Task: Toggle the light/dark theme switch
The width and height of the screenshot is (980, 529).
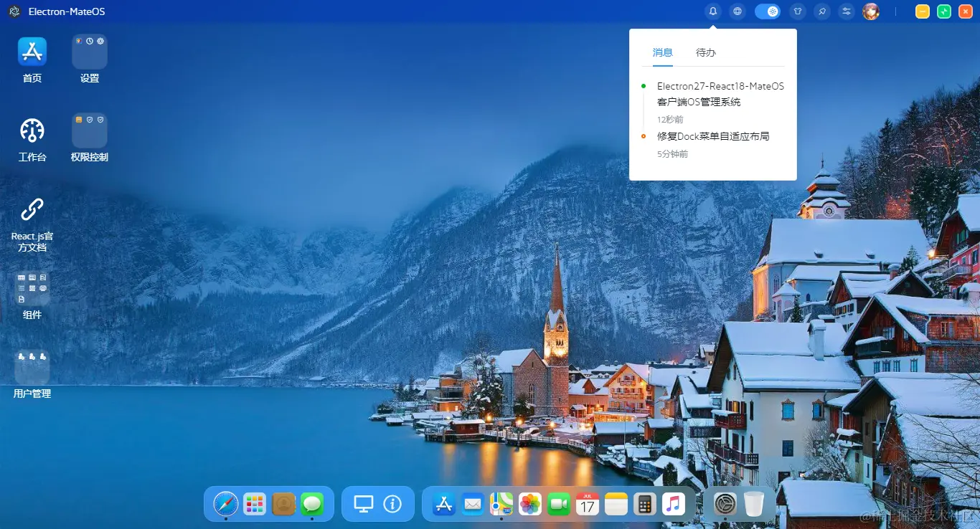Action: pyautogui.click(x=768, y=11)
